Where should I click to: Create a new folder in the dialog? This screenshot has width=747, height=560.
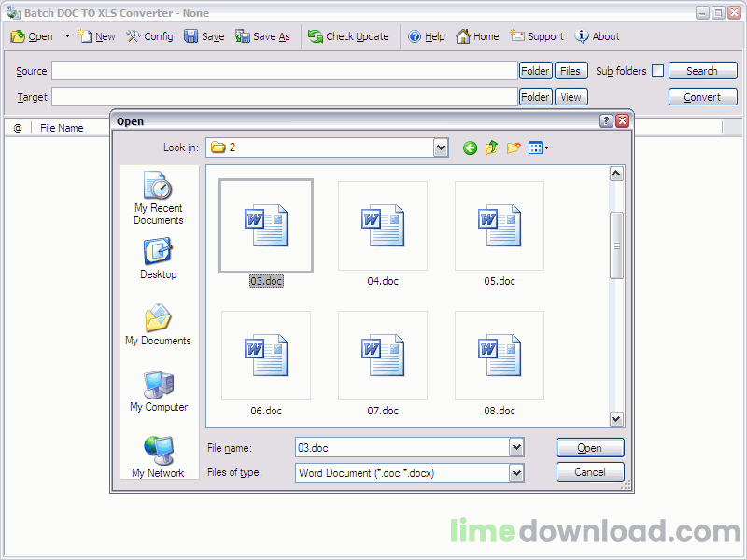514,148
